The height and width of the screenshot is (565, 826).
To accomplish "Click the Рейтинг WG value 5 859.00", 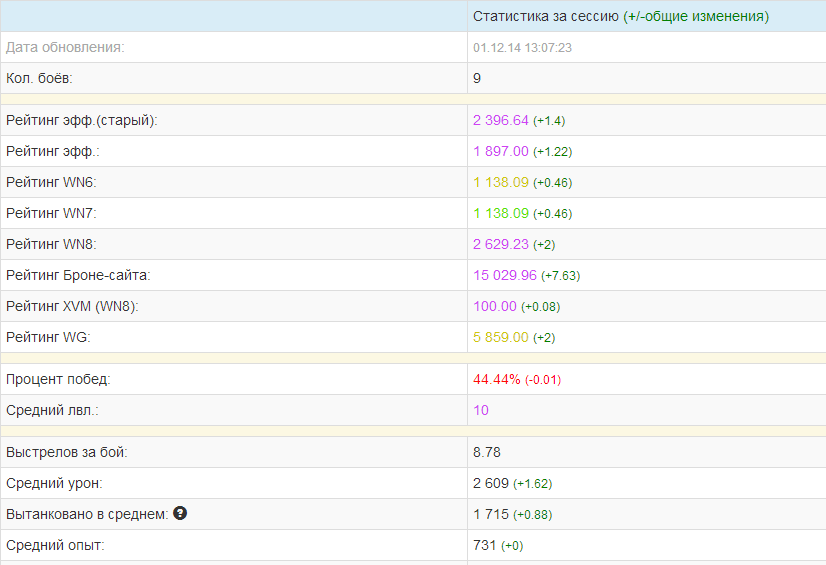I will tap(500, 337).
